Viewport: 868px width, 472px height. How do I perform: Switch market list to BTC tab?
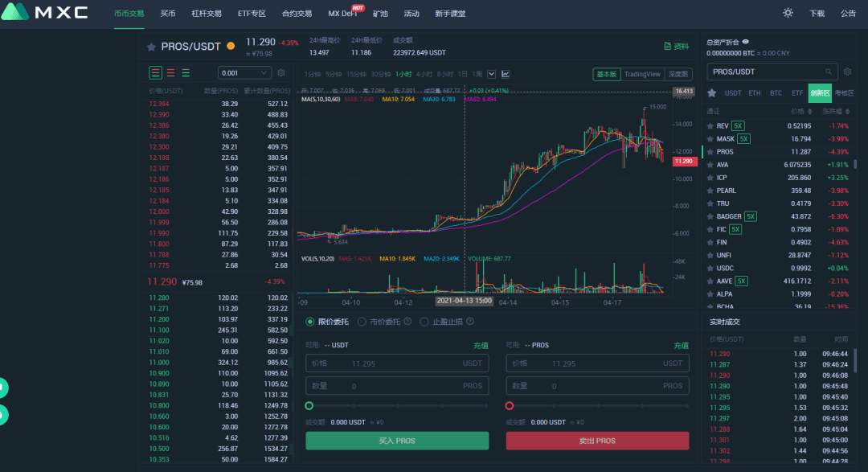(x=776, y=93)
